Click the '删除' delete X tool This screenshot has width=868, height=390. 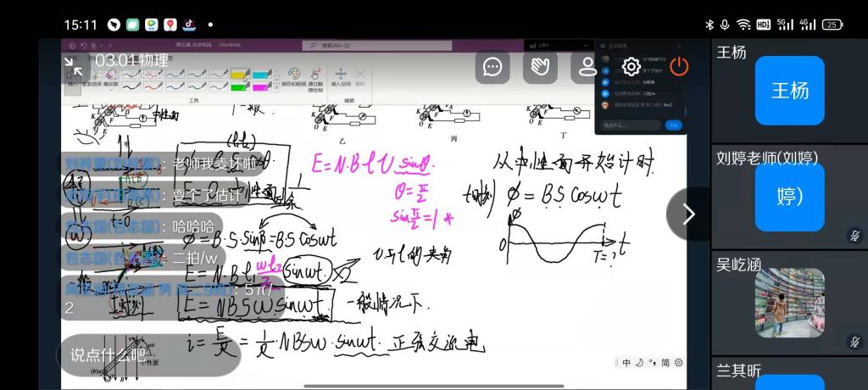pos(360,76)
